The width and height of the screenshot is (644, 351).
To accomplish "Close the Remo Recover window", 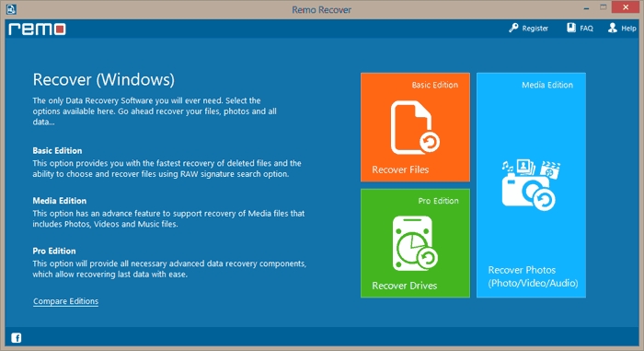I will point(626,7).
